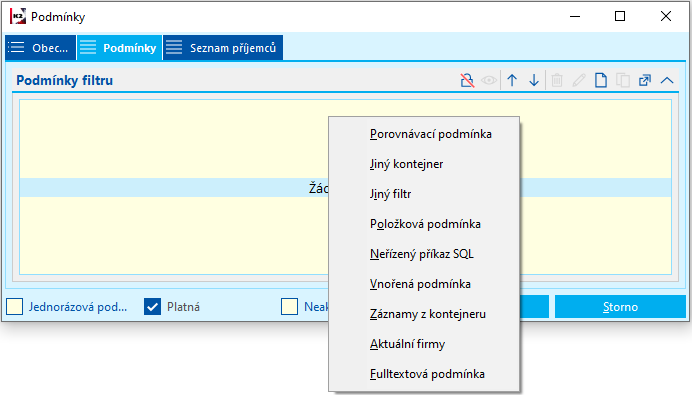
Task: Select Porovnávací podmínka menu entry
Action: [x=424, y=134]
